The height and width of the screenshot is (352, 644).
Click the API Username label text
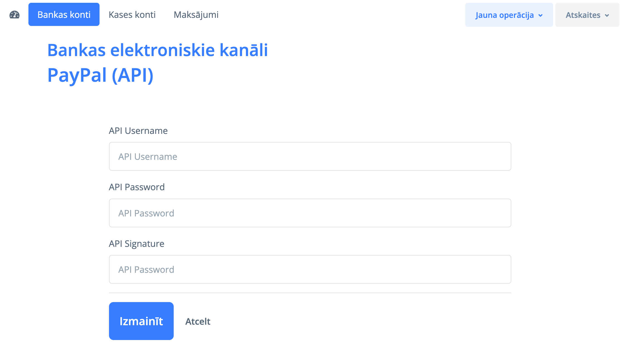138,131
